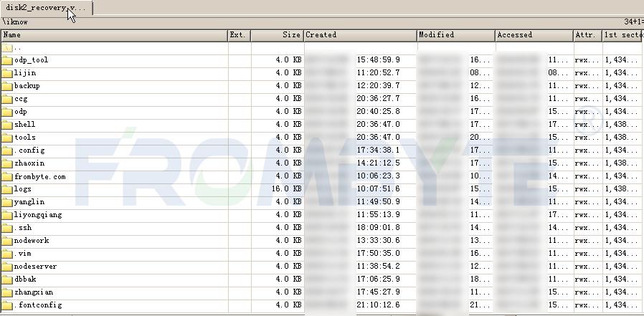Click the 4.0 KB size of ccg

tap(288, 99)
